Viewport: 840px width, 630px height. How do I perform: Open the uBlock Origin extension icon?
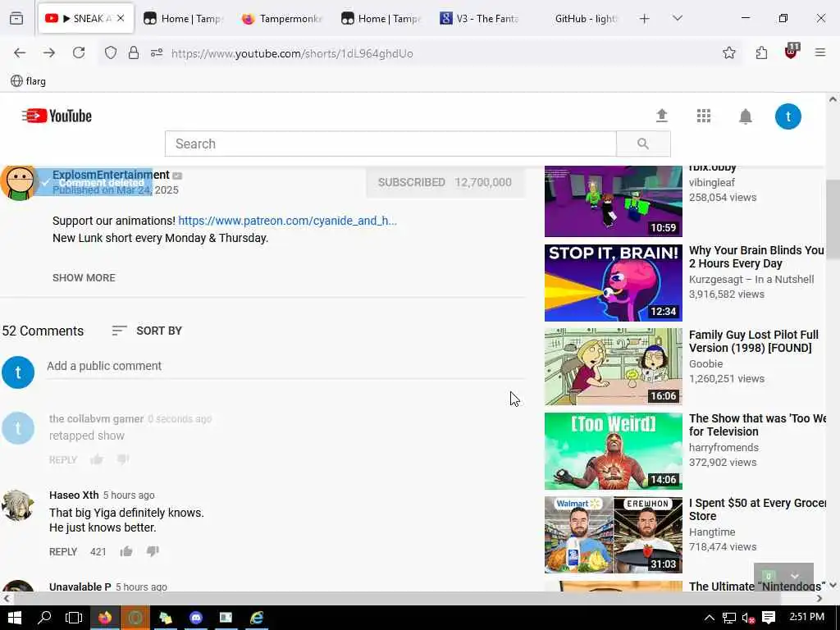pyautogui.click(x=792, y=52)
